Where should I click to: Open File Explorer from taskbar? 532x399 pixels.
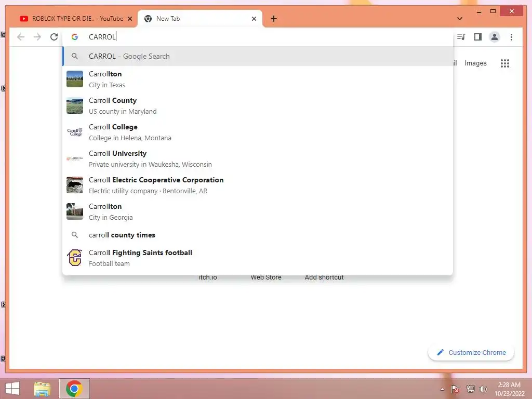(42, 389)
